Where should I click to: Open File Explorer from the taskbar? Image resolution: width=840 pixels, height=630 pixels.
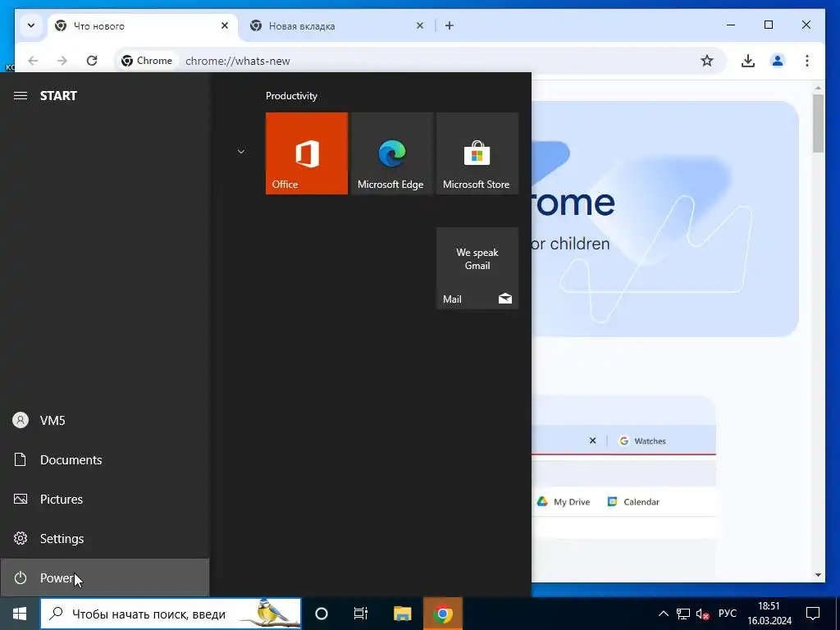(402, 614)
